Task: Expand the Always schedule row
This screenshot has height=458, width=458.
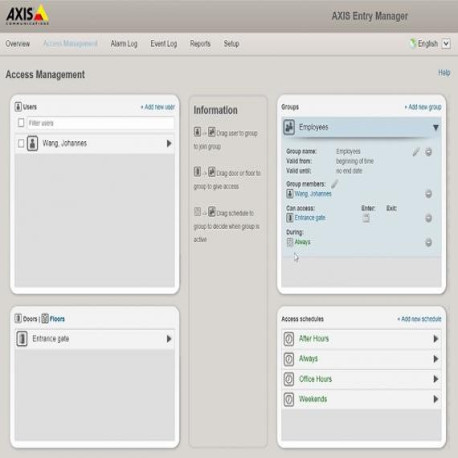Action: [436, 359]
